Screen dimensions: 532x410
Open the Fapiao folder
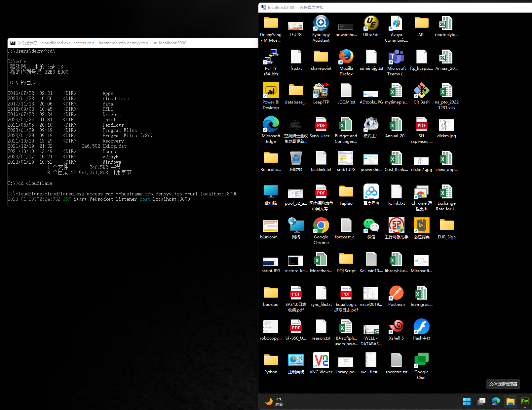pos(346,195)
